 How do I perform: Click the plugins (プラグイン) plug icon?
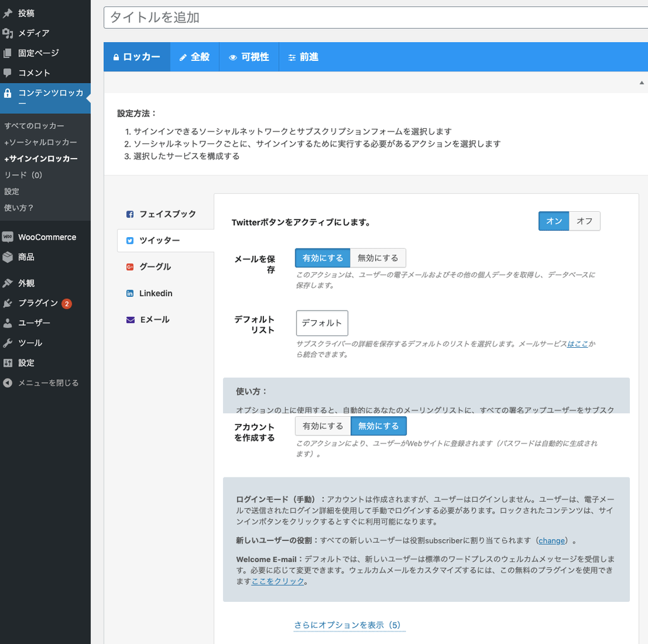(8, 303)
